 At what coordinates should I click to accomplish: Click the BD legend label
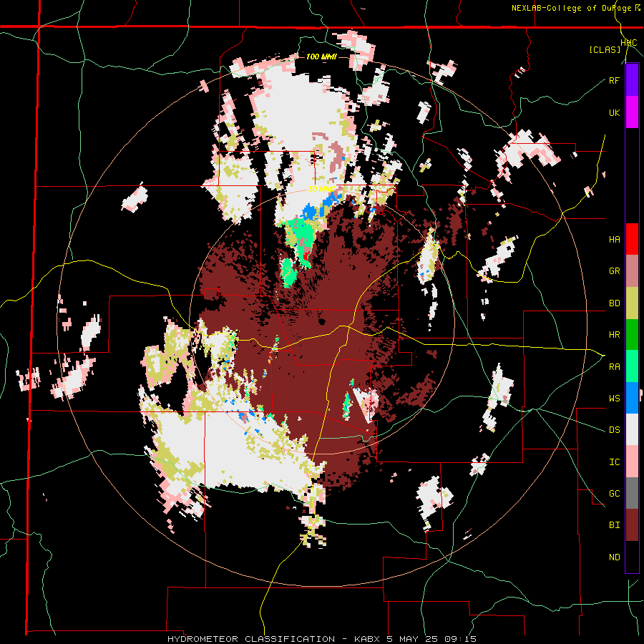point(614,303)
